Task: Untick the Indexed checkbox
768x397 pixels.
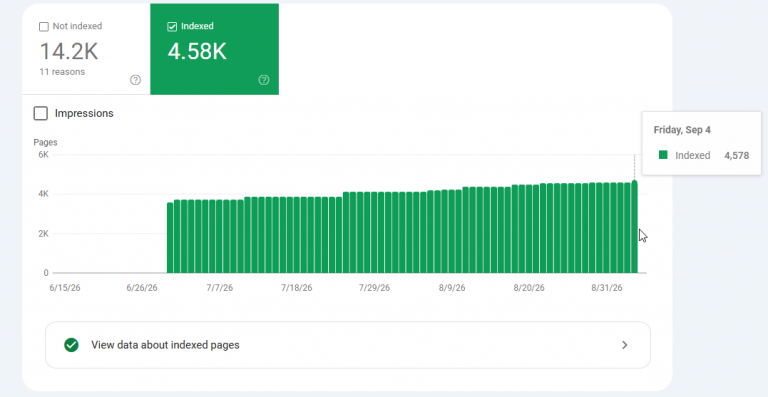Action: (x=172, y=27)
